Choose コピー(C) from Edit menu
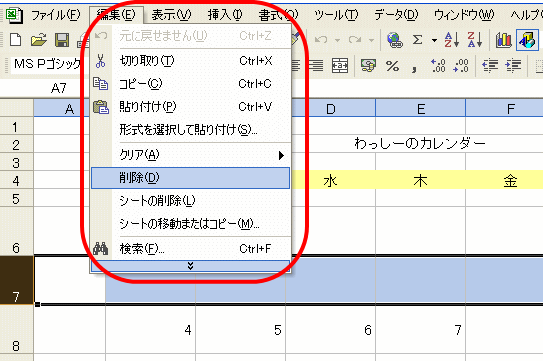 click(x=190, y=83)
